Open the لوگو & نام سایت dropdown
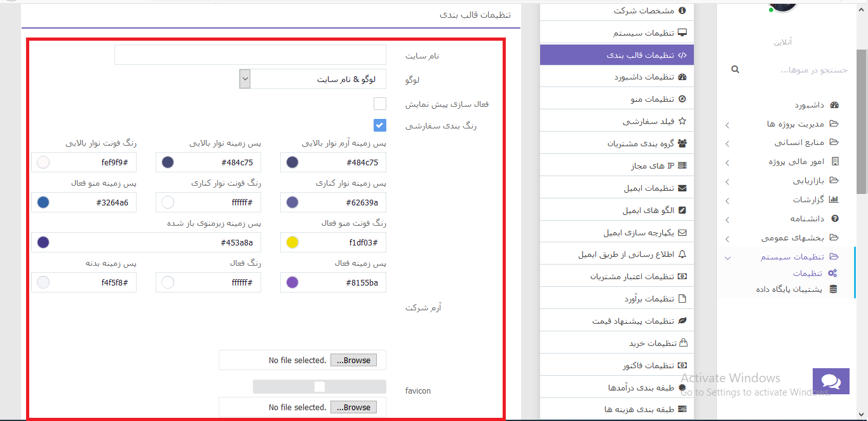The width and height of the screenshot is (868, 421). [313, 79]
